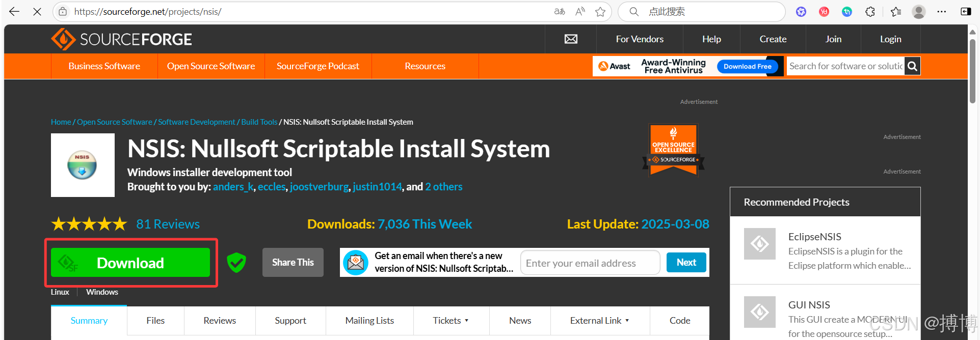Go back using browser back arrow

[x=14, y=11]
